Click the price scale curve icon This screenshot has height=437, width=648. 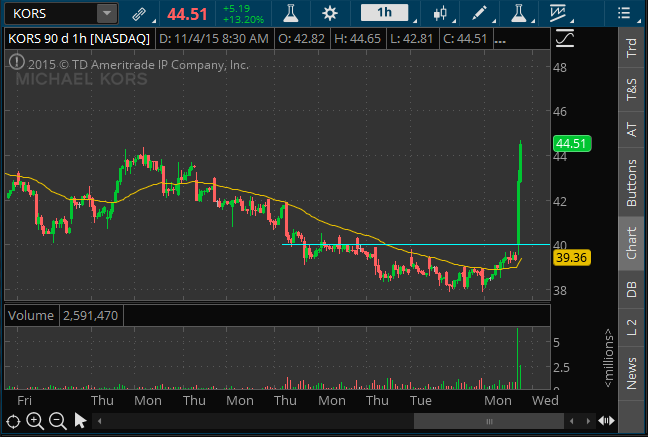[565, 38]
